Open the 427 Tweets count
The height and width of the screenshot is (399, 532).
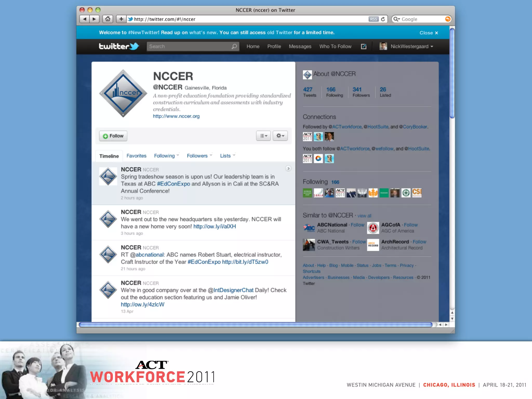(310, 92)
